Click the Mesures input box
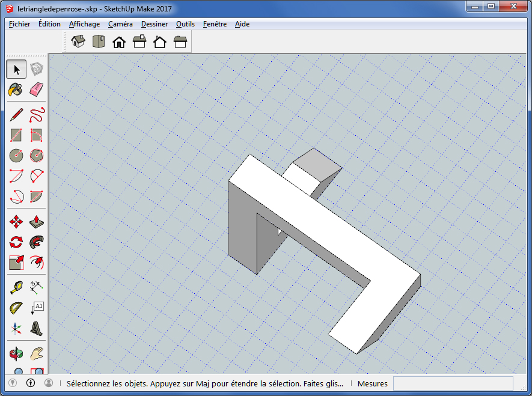The width and height of the screenshot is (532, 396). click(x=453, y=383)
